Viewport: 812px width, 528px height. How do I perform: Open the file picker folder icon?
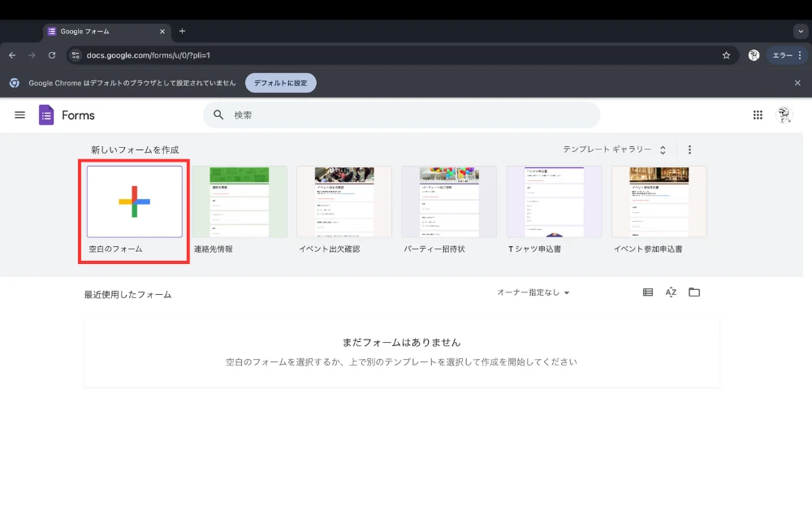pyautogui.click(x=694, y=292)
